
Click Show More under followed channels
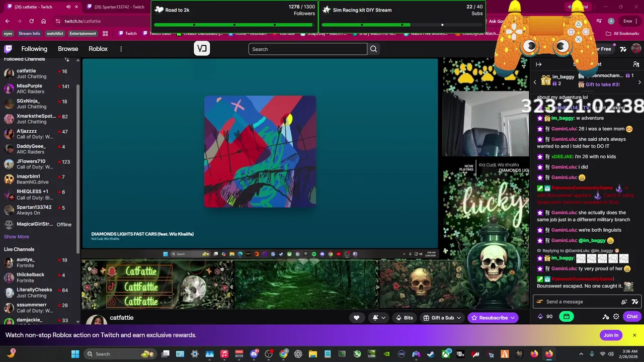point(17,237)
